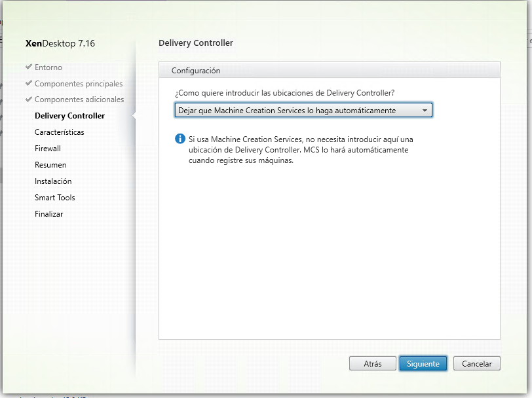This screenshot has height=398, width=532.
Task: Click the checkmark beside Componentes adicionales
Action: pyautogui.click(x=29, y=99)
